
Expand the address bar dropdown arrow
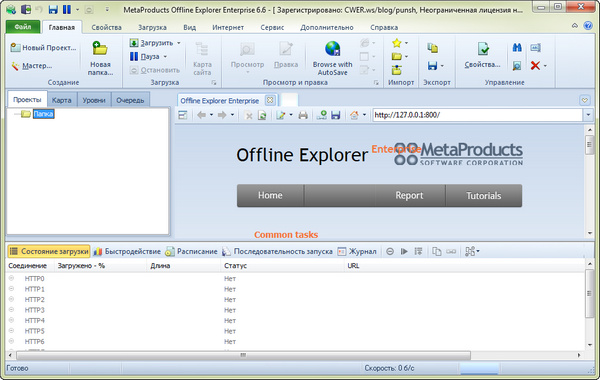588,115
